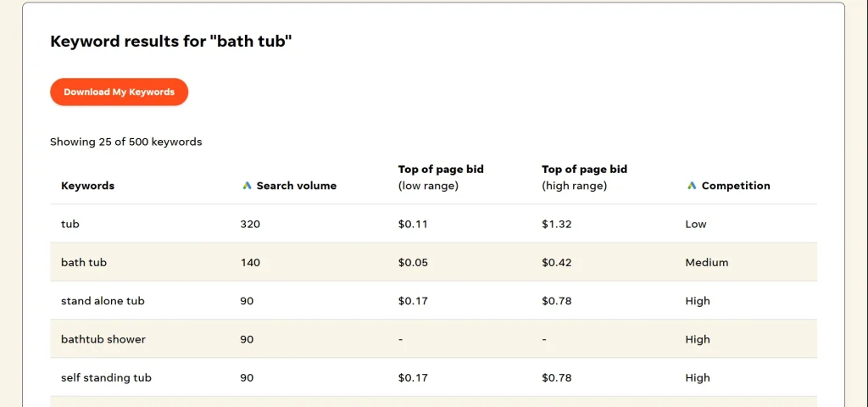This screenshot has height=407, width=868.
Task: Click the Top of page bid high range header
Action: click(x=584, y=177)
